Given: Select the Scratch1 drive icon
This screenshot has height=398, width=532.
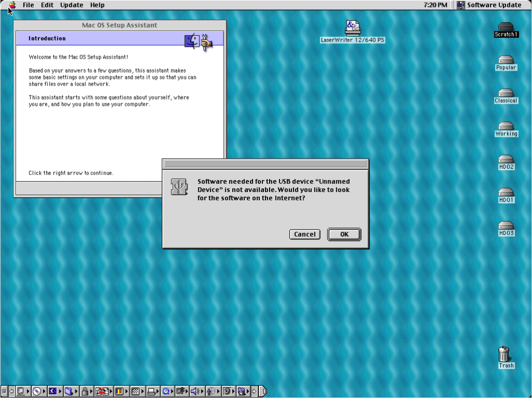Looking at the screenshot, I should [x=506, y=27].
